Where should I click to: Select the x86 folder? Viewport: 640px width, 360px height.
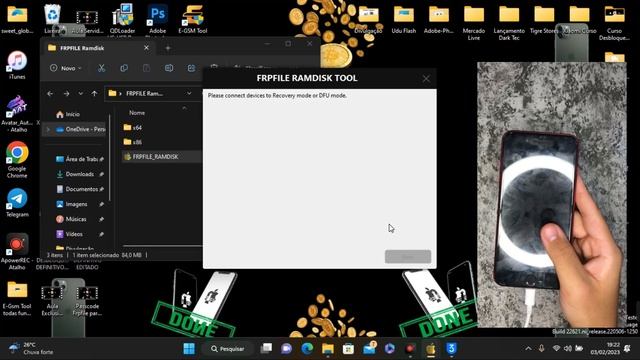coord(133,142)
